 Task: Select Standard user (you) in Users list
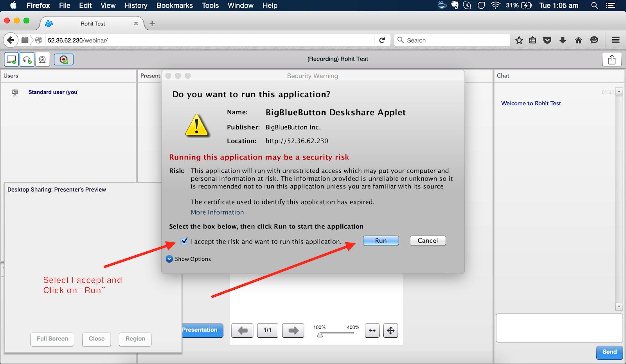53,92
